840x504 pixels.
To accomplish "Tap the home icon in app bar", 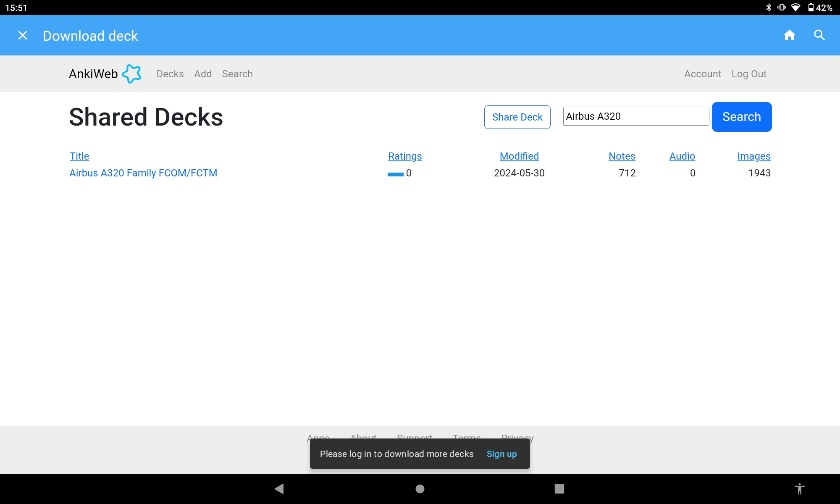I will click(790, 35).
